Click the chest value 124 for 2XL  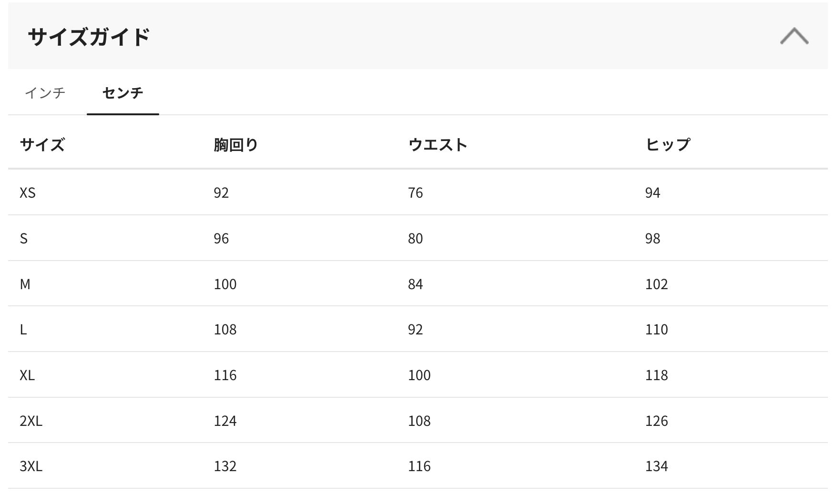225,421
